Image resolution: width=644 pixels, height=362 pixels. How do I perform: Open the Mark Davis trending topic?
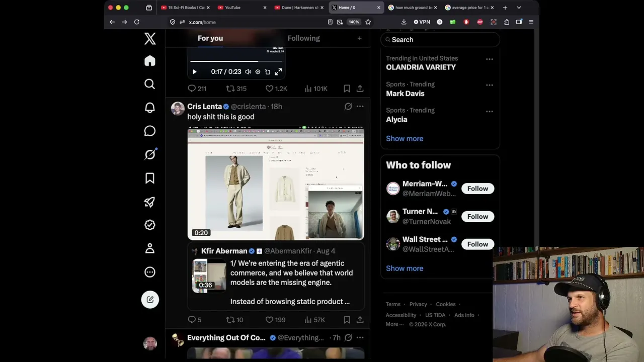(x=405, y=94)
